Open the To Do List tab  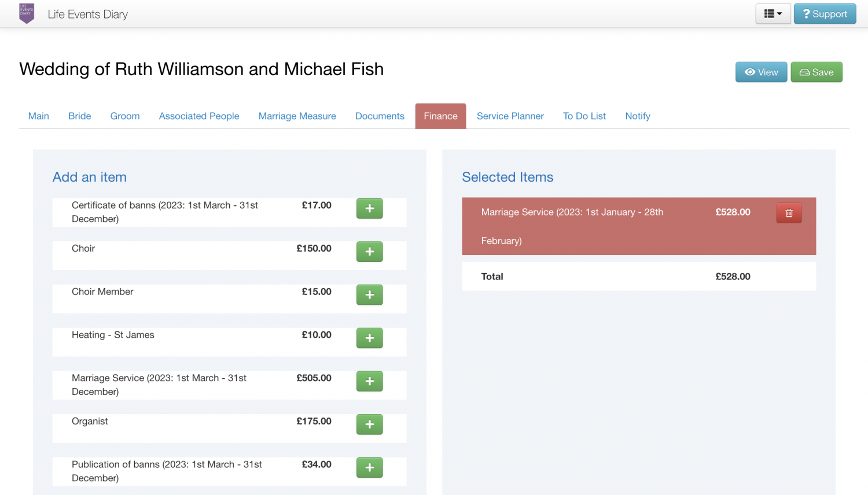[584, 116]
